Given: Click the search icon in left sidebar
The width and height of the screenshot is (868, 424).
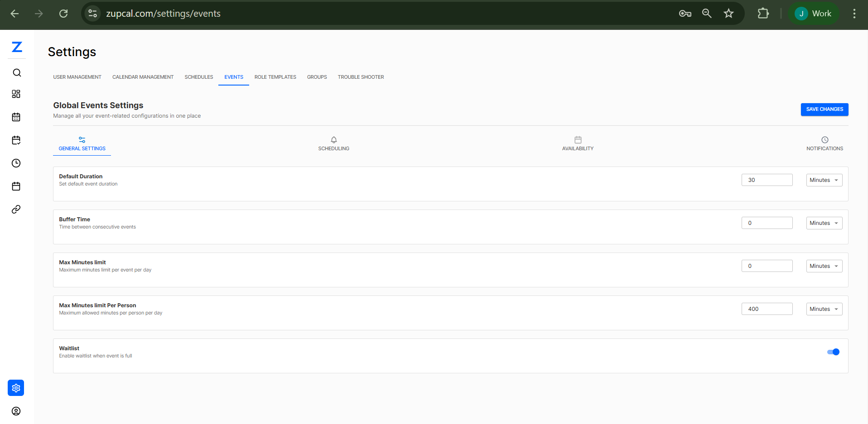Looking at the screenshot, I should coord(17,73).
